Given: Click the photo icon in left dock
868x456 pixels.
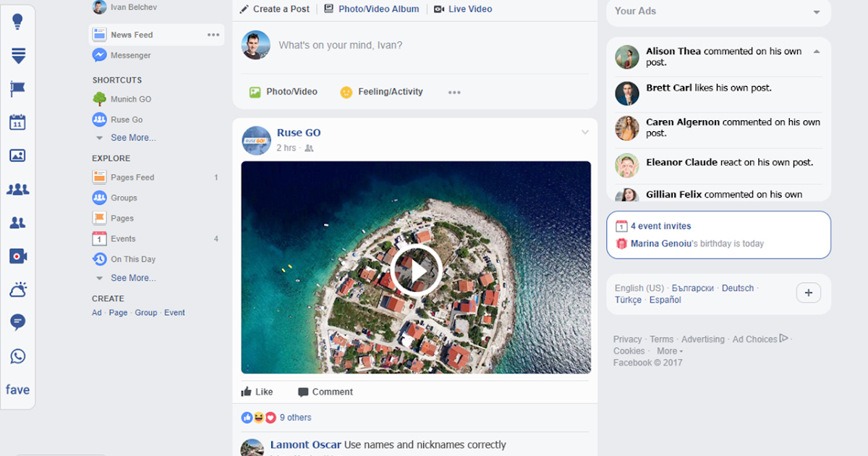Looking at the screenshot, I should (18, 156).
